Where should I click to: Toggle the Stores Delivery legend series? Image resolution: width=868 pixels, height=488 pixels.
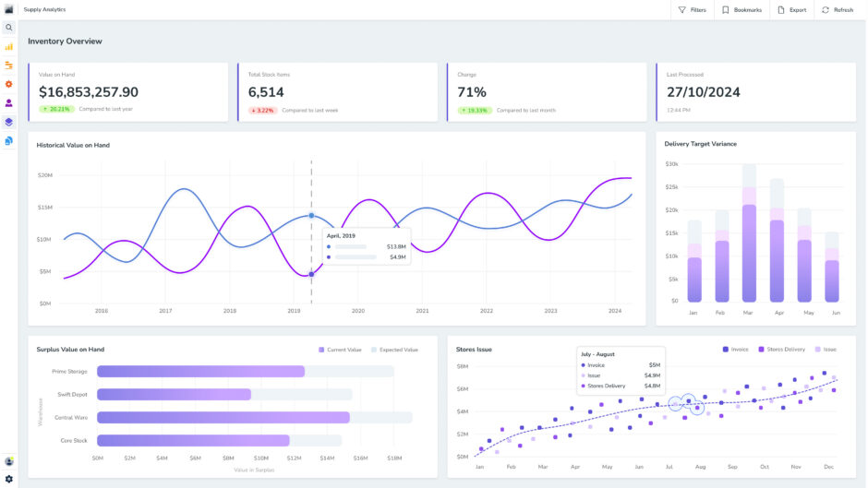(x=781, y=350)
